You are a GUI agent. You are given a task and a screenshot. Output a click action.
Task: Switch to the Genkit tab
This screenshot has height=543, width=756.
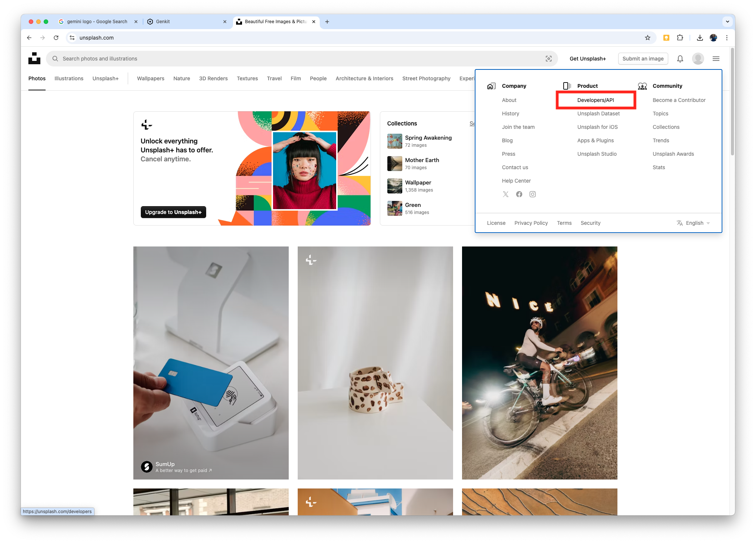point(187,22)
